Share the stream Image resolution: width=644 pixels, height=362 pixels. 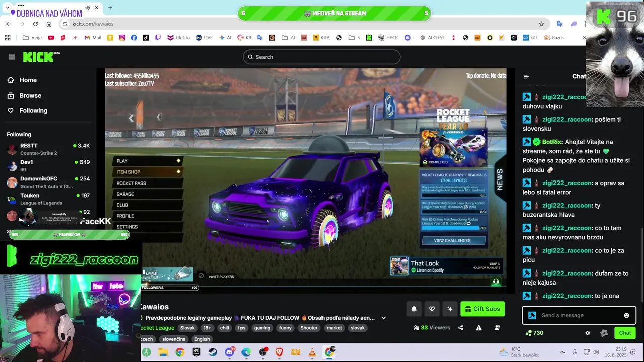[x=461, y=328]
